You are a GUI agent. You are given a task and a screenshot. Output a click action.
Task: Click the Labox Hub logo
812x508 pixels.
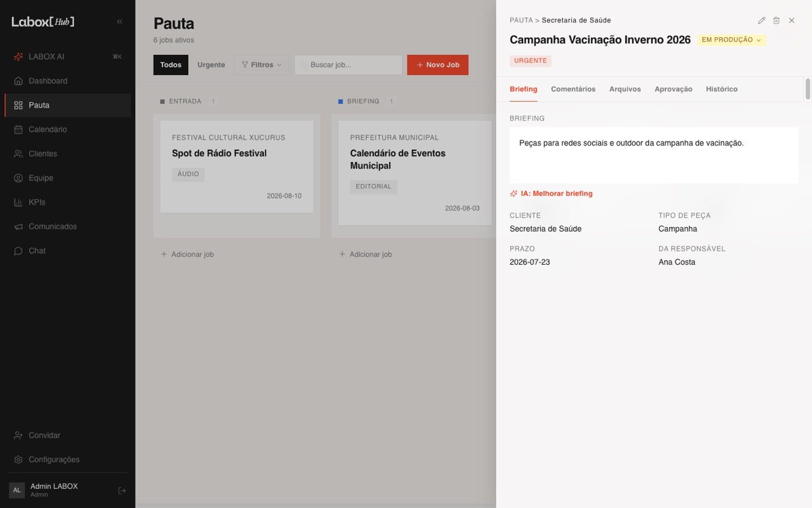(x=43, y=22)
